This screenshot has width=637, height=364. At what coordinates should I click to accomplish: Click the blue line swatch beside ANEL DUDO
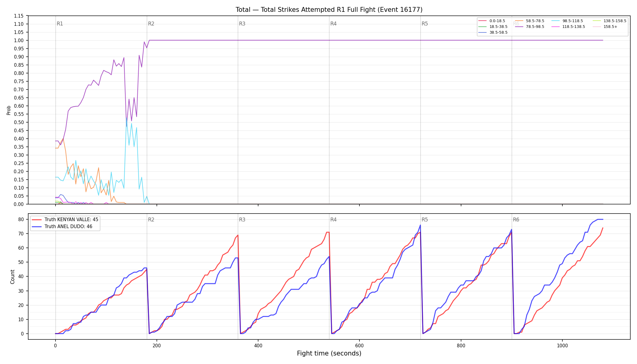pyautogui.click(x=37, y=227)
